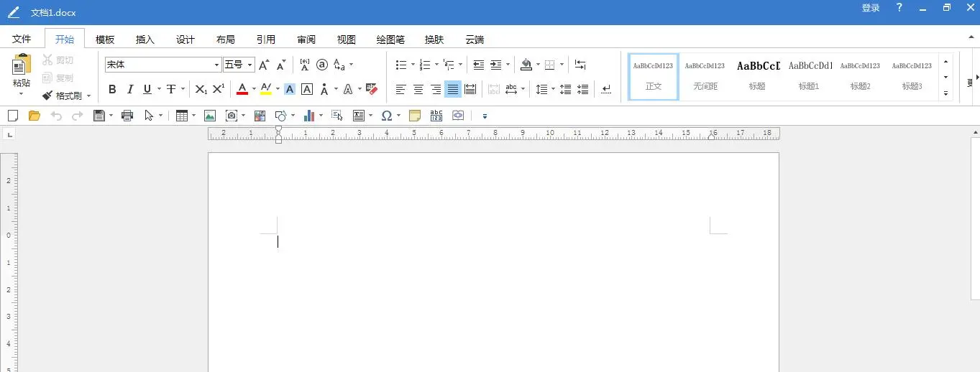Set paragraph alignment to left
The image size is (980, 372).
pos(400,89)
